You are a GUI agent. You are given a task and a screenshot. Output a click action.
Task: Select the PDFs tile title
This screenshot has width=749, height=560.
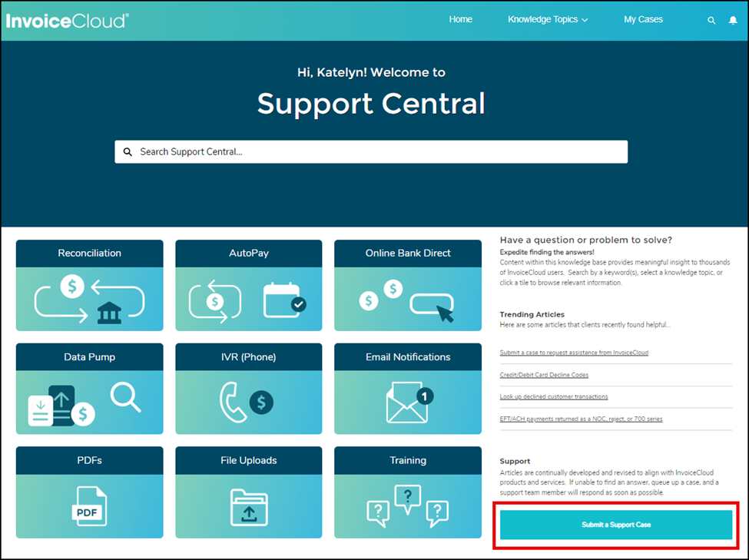(89, 460)
